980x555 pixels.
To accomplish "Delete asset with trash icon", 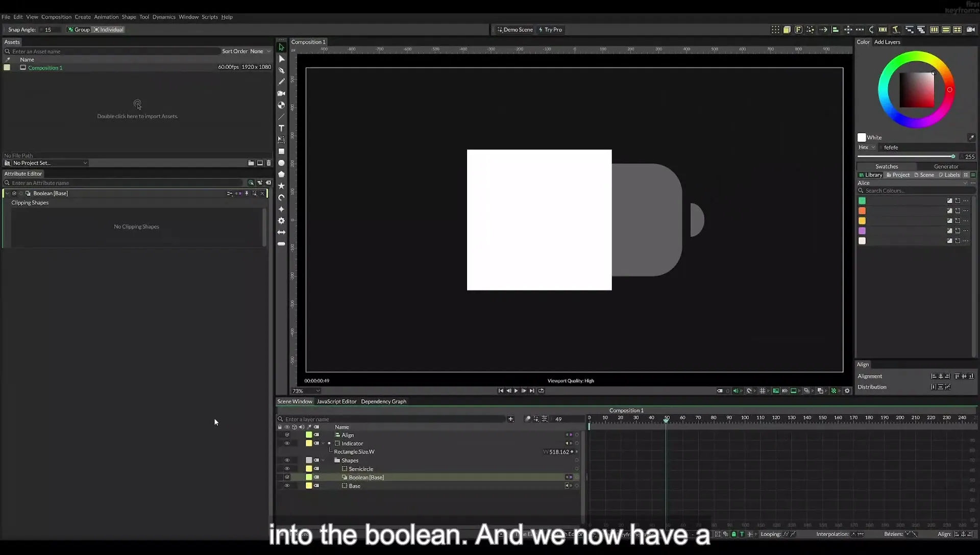I will (268, 163).
